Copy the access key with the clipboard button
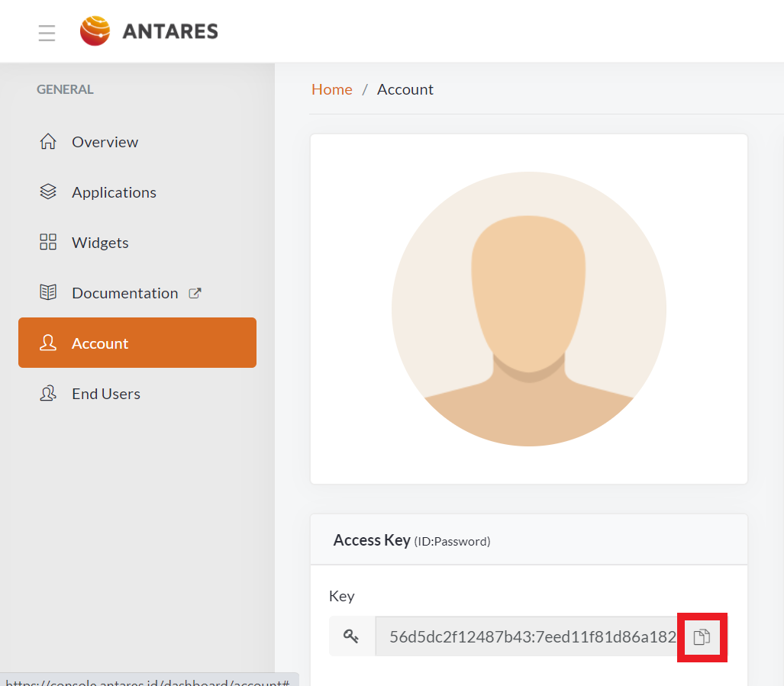Image resolution: width=784 pixels, height=686 pixels. click(702, 637)
